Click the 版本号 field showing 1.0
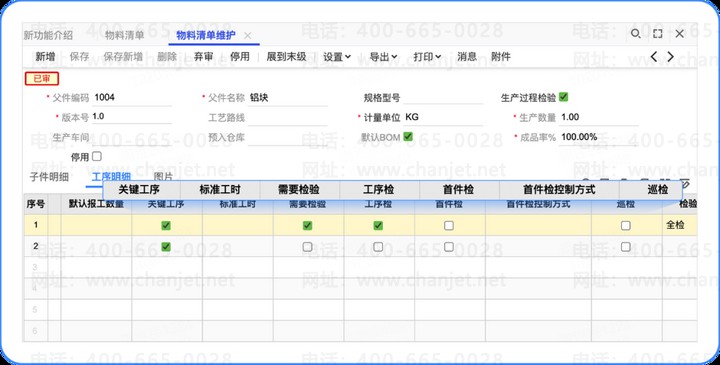The width and height of the screenshot is (720, 365). click(x=131, y=117)
